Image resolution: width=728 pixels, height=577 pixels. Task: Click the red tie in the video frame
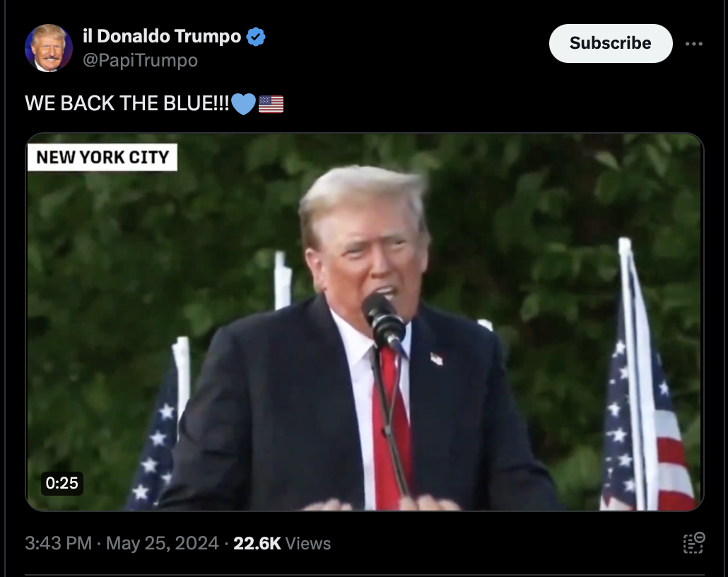(x=392, y=427)
